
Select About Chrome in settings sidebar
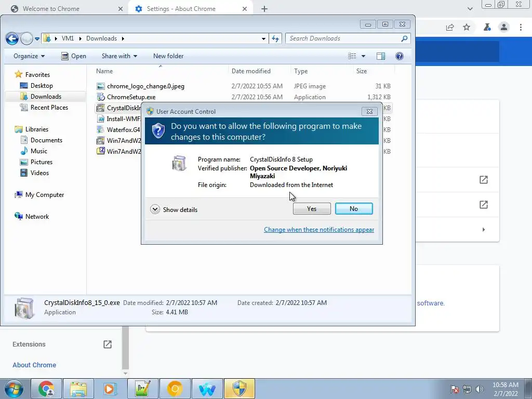tap(34, 365)
